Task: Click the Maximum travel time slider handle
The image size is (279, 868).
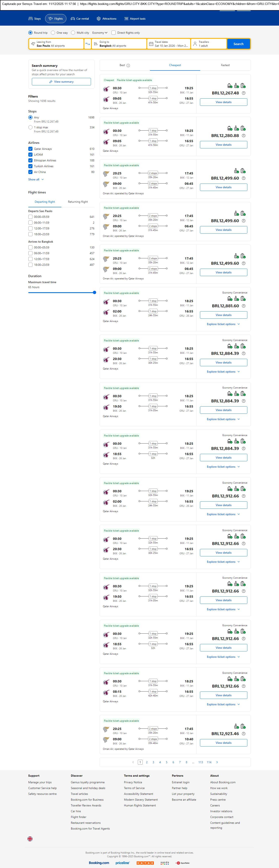Action: click(95, 292)
